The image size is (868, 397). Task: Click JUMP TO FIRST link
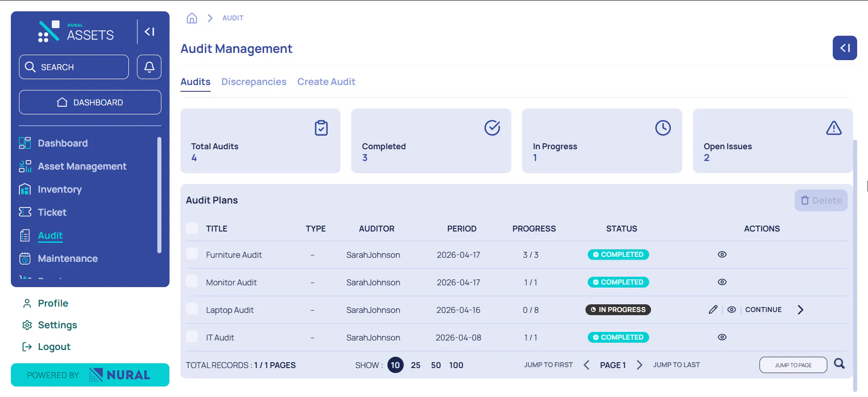click(548, 365)
